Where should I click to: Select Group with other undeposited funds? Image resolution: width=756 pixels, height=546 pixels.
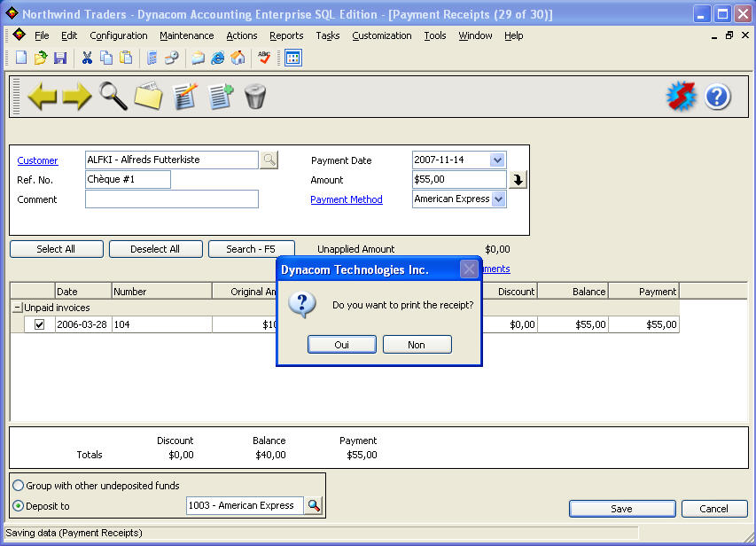point(19,485)
